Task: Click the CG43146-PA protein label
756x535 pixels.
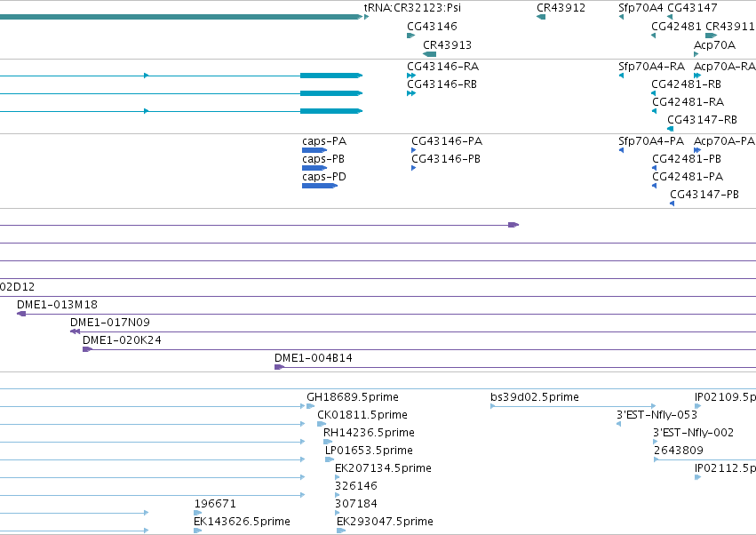Action: pos(447,141)
